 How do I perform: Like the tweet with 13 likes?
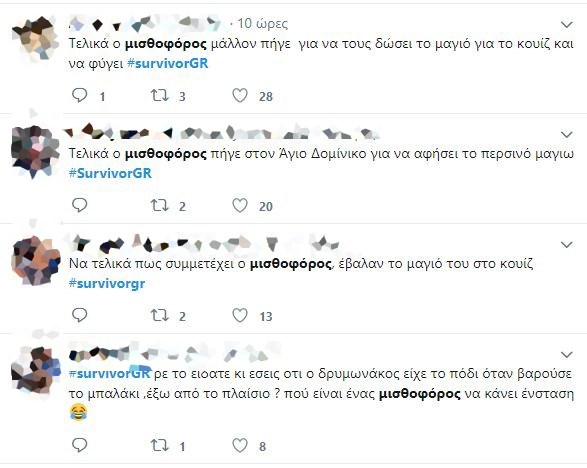coord(240,315)
